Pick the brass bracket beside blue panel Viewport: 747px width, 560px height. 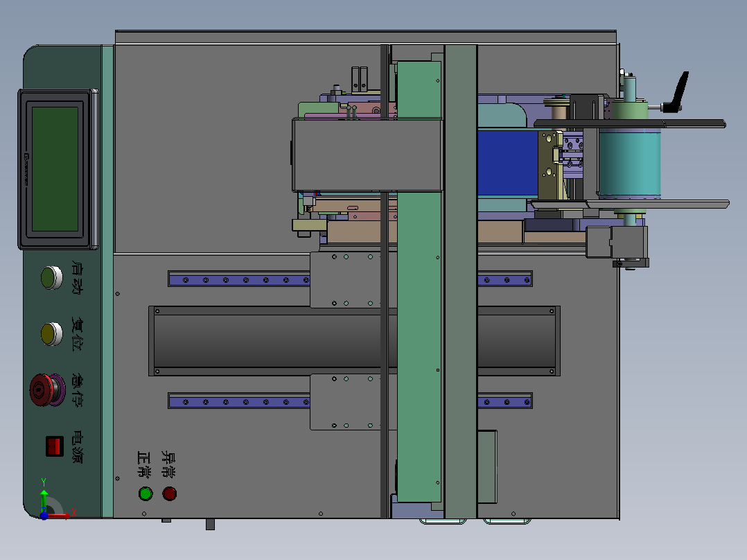coord(549,165)
